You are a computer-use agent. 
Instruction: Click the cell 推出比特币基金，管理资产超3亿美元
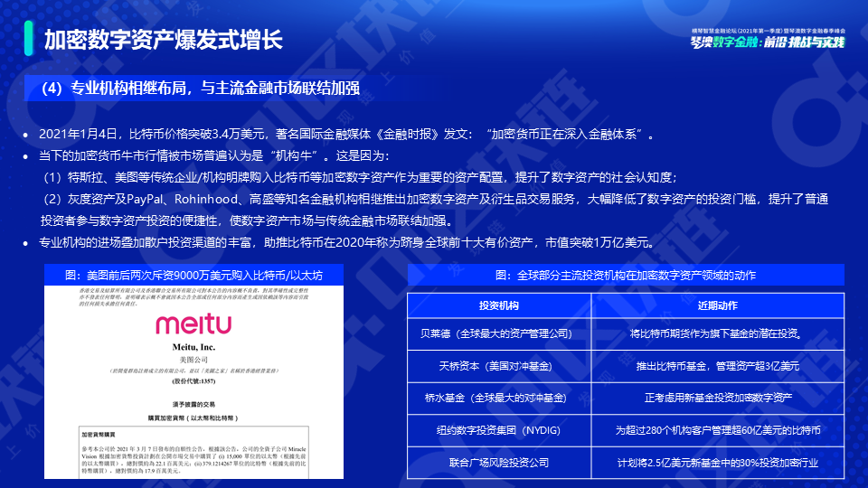pos(718,366)
